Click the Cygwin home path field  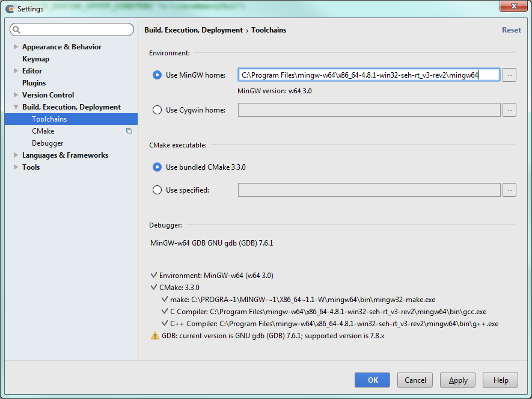coord(369,110)
